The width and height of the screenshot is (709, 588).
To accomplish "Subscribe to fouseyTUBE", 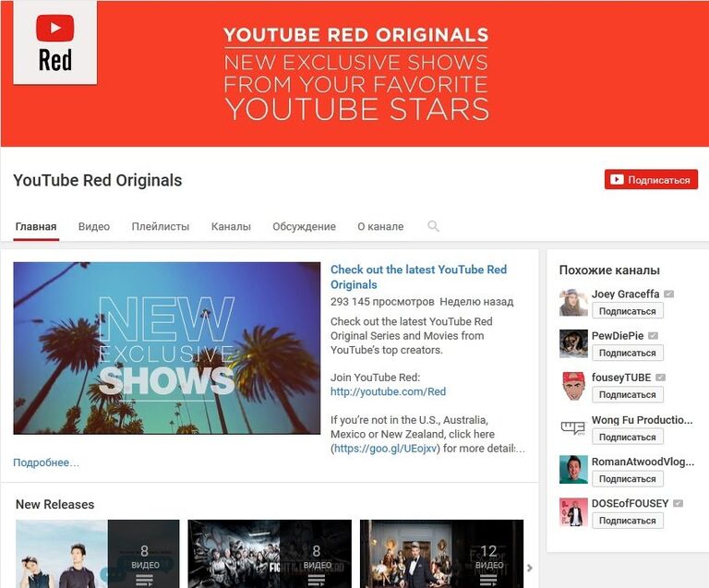I will click(628, 394).
